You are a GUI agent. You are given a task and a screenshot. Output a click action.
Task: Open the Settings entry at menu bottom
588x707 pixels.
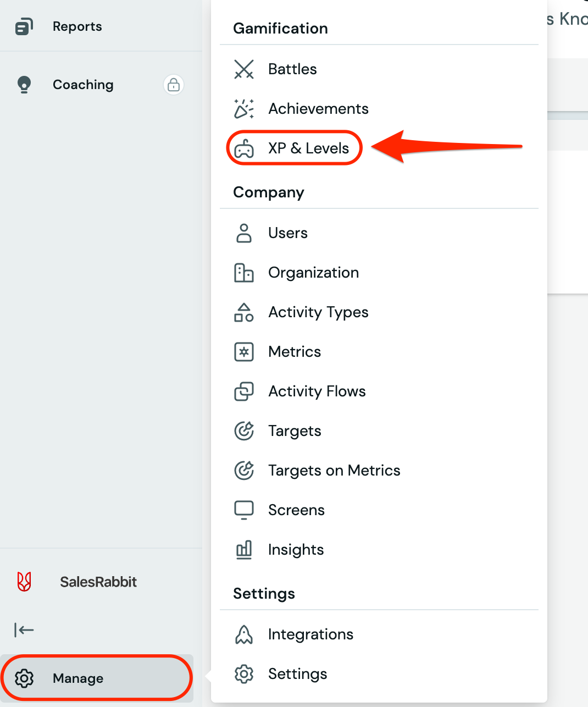coord(297,674)
